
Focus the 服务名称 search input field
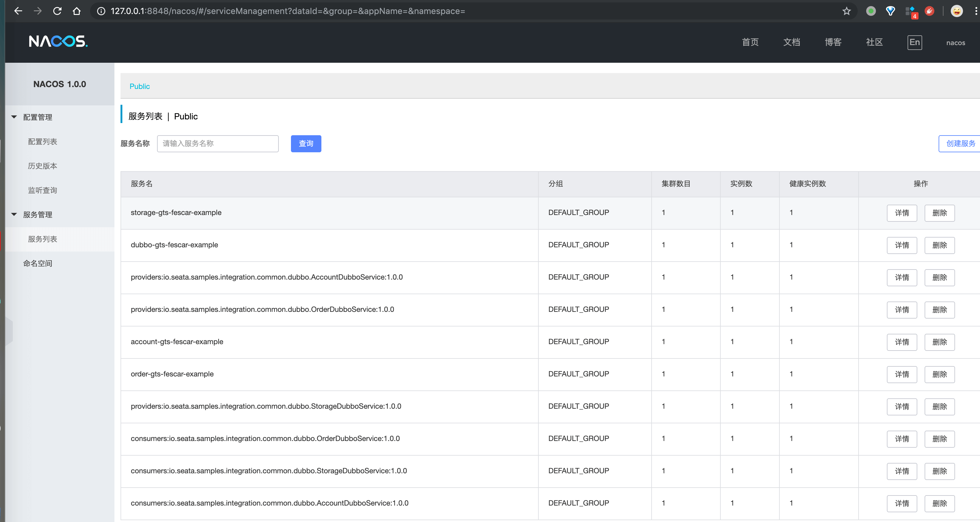(x=218, y=143)
